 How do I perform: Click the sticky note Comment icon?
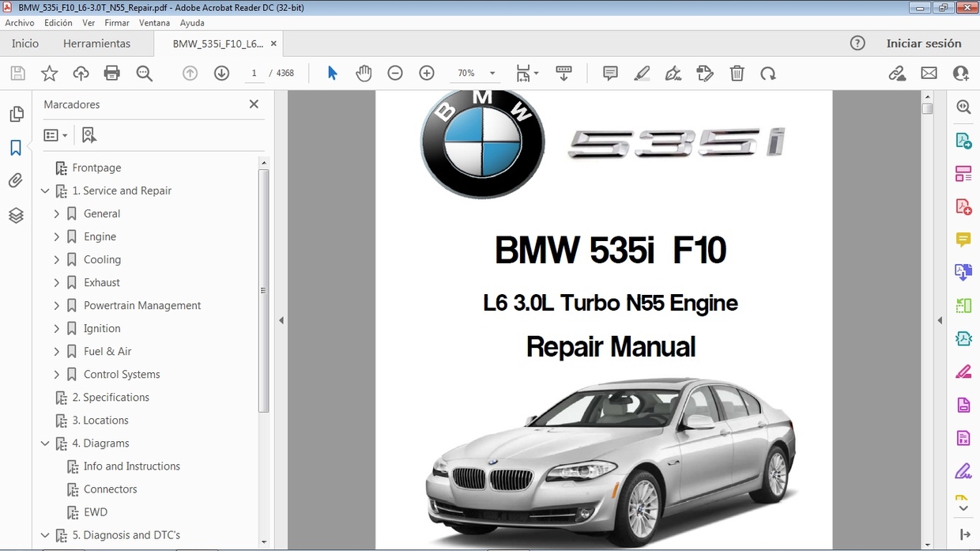(609, 73)
